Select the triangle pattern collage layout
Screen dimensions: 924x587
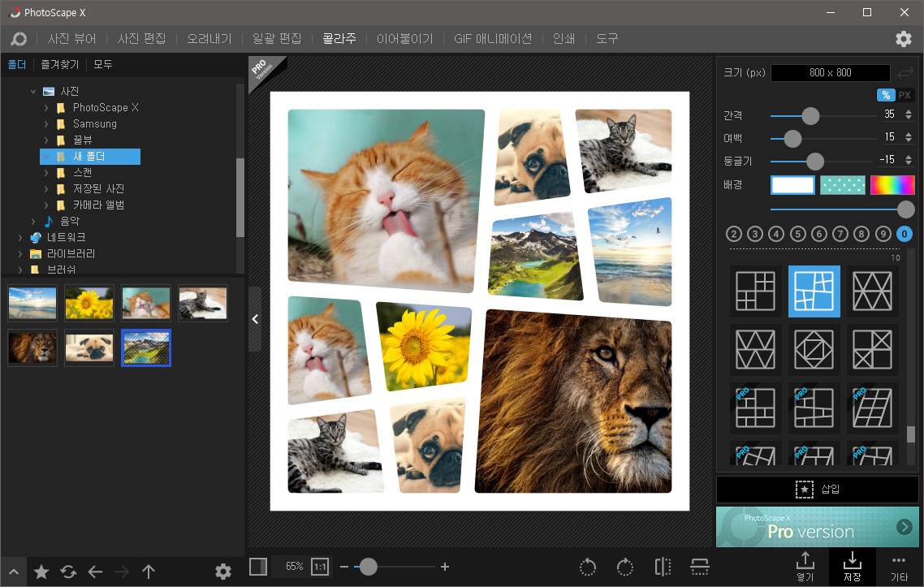click(872, 291)
